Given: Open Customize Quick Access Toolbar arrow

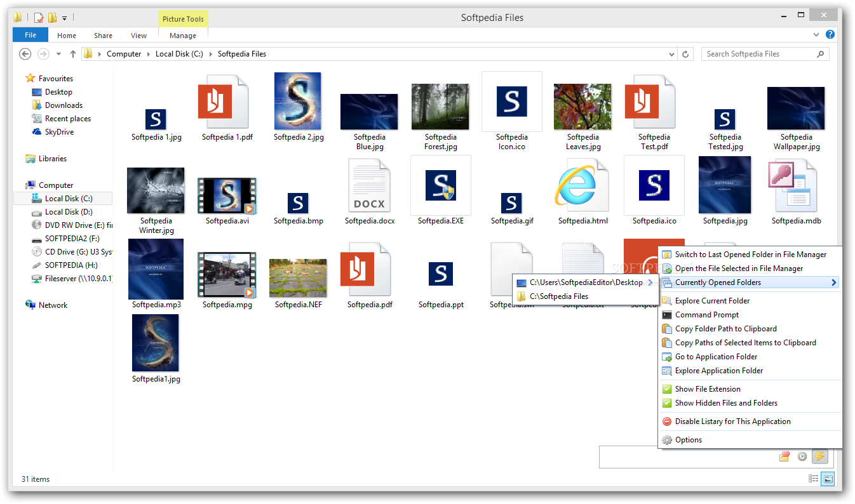Looking at the screenshot, I should click(65, 18).
